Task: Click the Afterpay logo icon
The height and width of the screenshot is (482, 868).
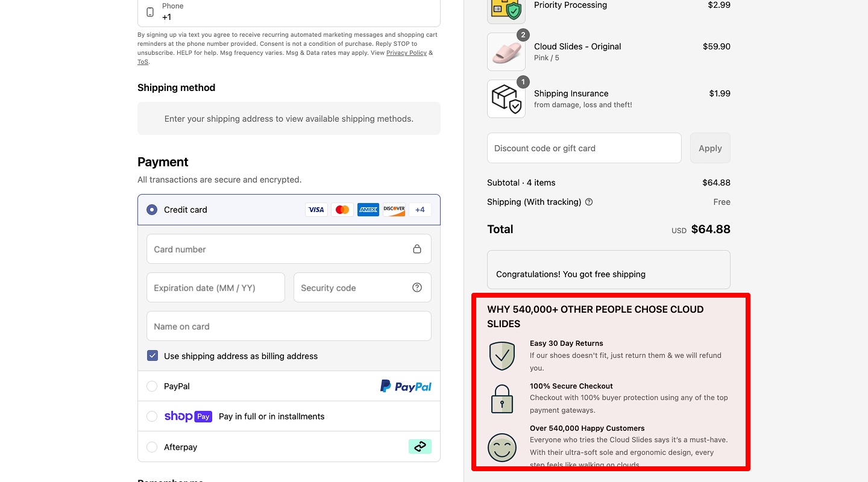Action: pyautogui.click(x=420, y=446)
